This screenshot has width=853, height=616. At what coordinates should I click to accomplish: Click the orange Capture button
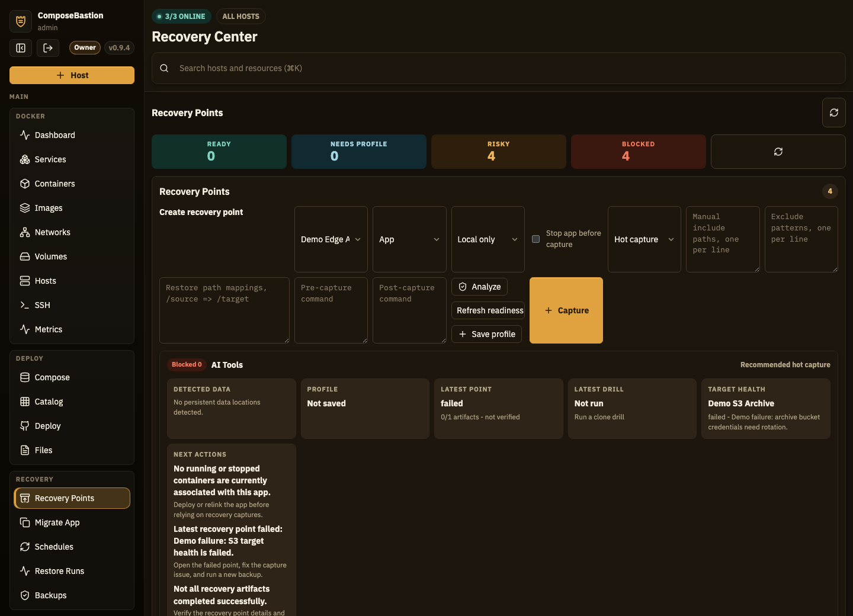566,310
